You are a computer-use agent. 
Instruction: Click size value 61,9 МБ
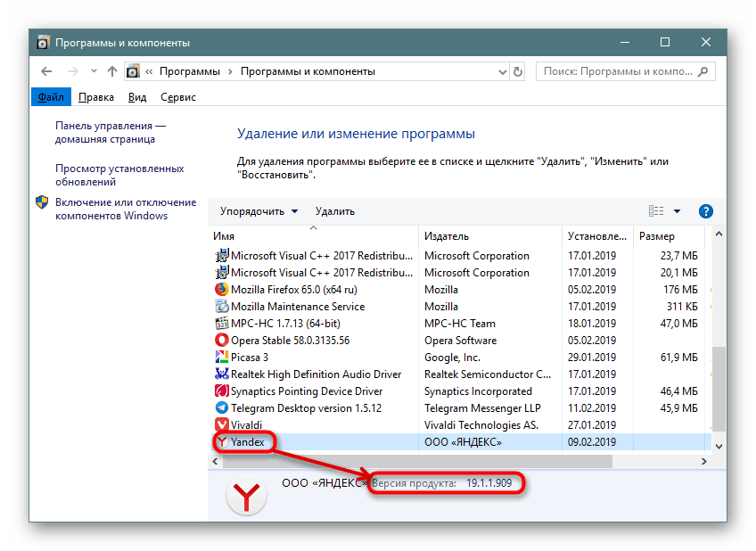click(678, 358)
